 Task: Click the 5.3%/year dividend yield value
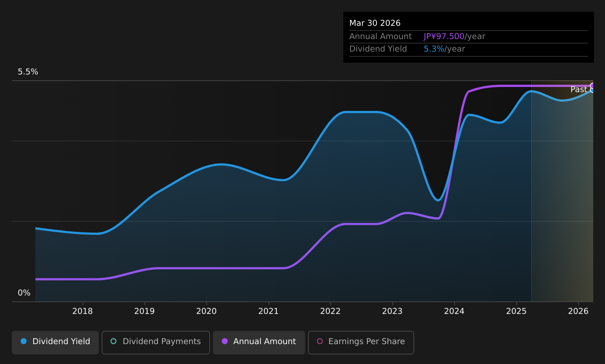[x=434, y=49]
